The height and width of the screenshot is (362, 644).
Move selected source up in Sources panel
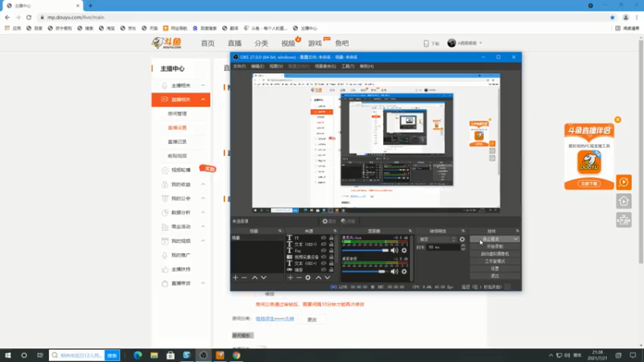[318, 278]
